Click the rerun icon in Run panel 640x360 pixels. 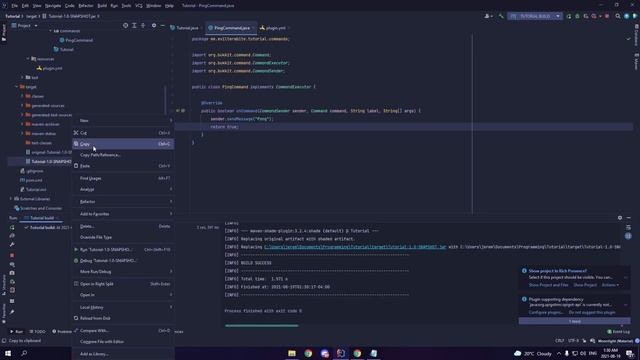click(12, 227)
